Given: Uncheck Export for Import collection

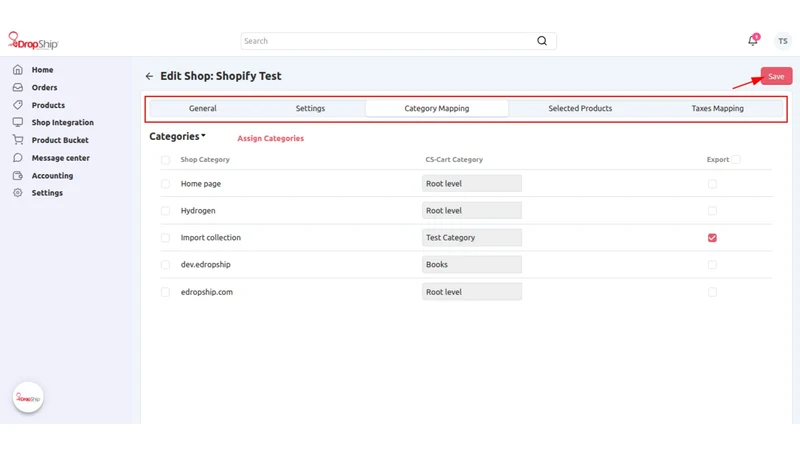Looking at the screenshot, I should (x=712, y=238).
